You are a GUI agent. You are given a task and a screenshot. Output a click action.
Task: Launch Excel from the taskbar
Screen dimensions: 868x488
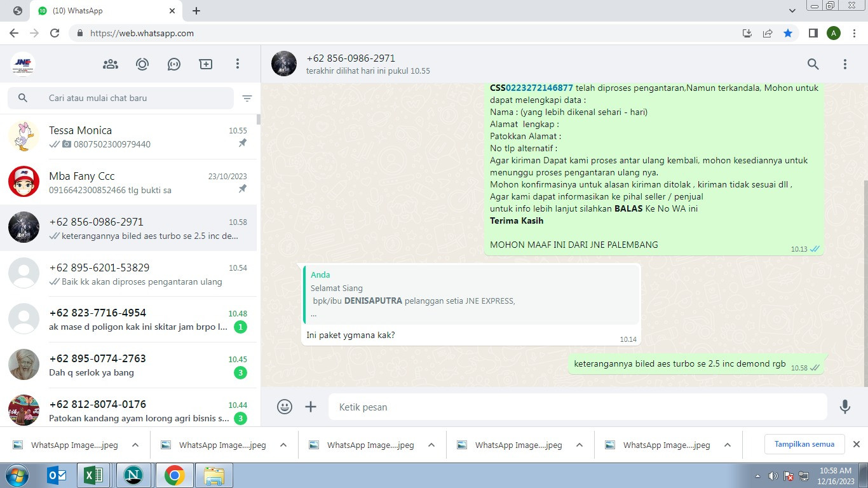(x=93, y=475)
